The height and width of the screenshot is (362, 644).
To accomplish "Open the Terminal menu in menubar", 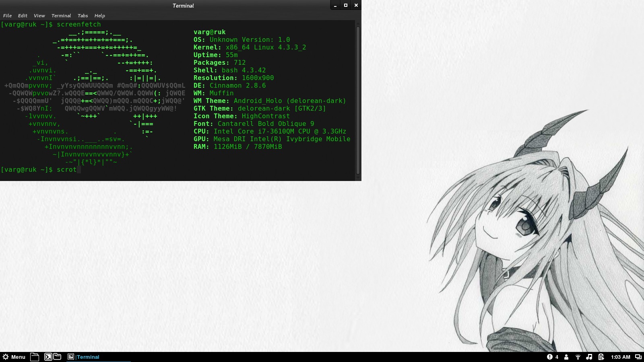I will point(61,16).
